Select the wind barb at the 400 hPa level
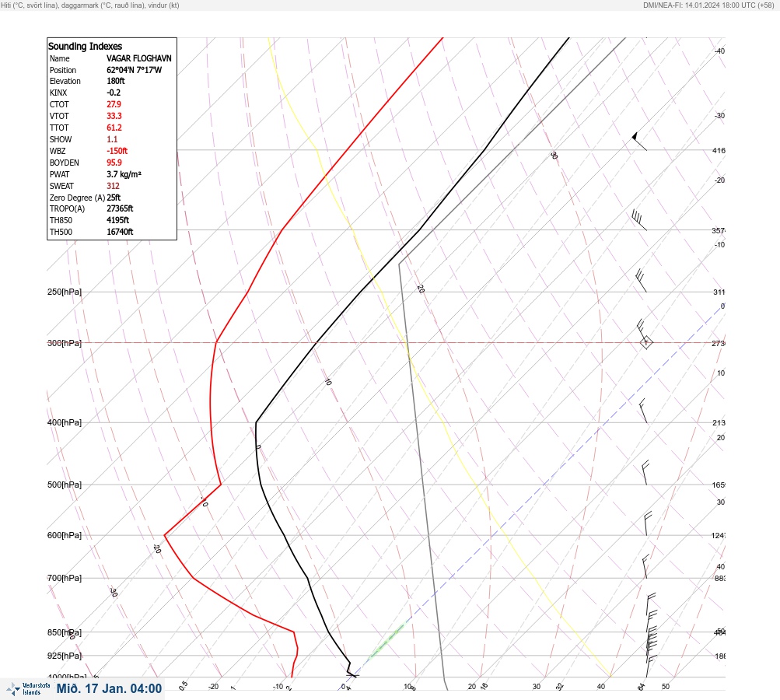The height and width of the screenshot is (700, 780). click(642, 411)
